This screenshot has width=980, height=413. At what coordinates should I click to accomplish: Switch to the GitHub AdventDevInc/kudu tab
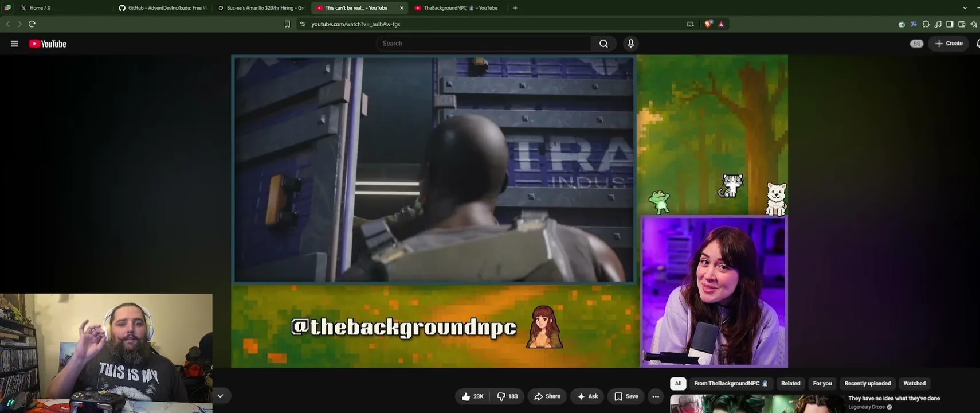pyautogui.click(x=163, y=8)
